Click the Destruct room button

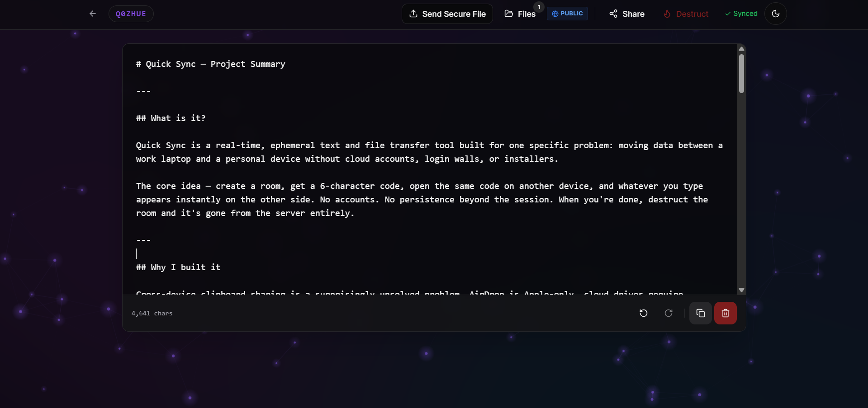coord(686,14)
